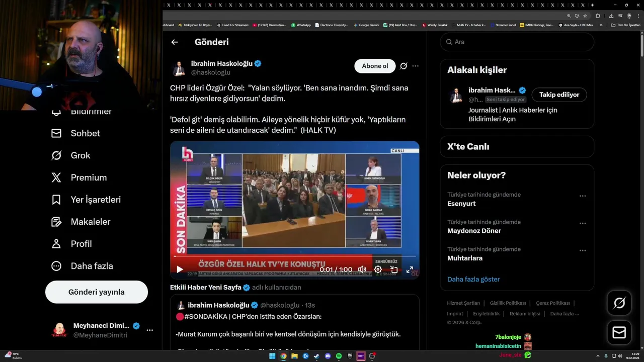Open Premium in the sidebar
644x362 pixels.
coord(79,177)
